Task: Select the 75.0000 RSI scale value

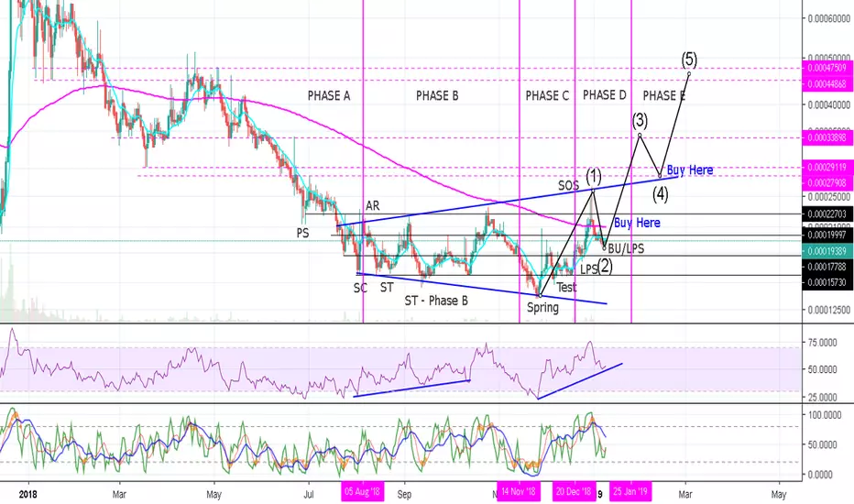Action: (823, 343)
